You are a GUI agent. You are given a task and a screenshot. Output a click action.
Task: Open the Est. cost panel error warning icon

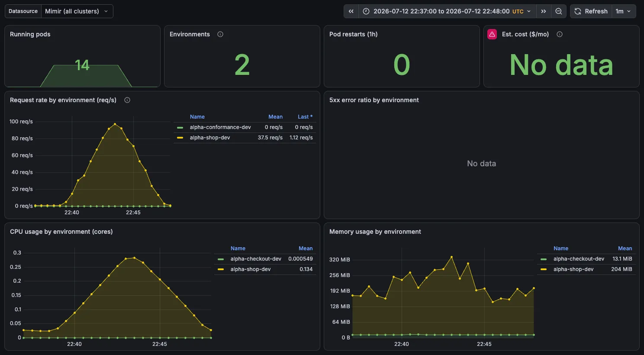tap(492, 34)
